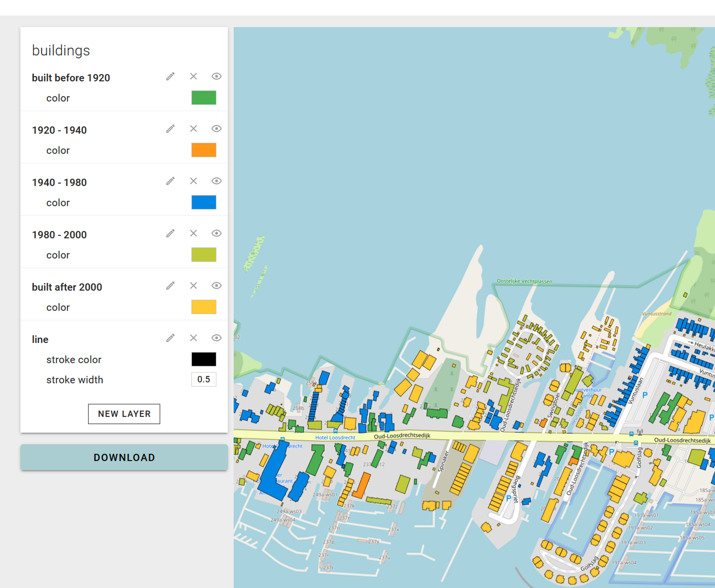Edit the 'line' layer with pencil icon
715x588 pixels.
tap(170, 338)
